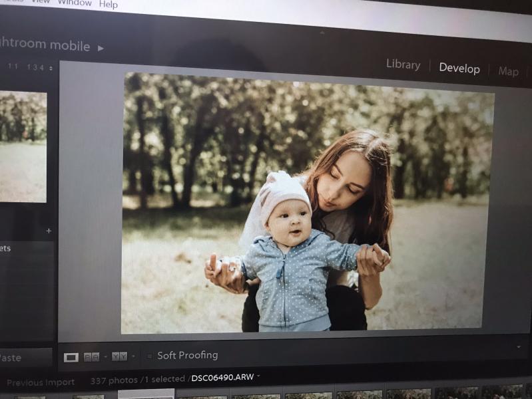This screenshot has height=399, width=532.
Task: Click the main photo of mother and baby
Action: [x=306, y=203]
